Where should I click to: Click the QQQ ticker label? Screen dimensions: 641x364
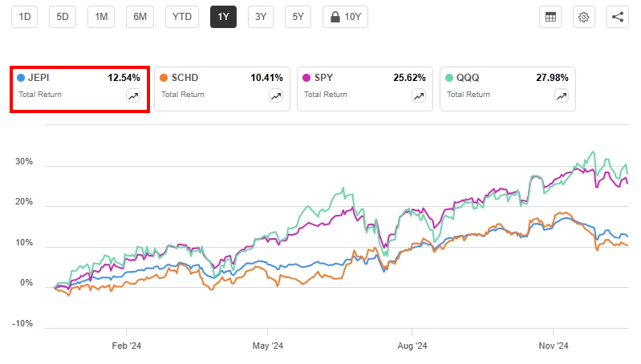click(468, 78)
